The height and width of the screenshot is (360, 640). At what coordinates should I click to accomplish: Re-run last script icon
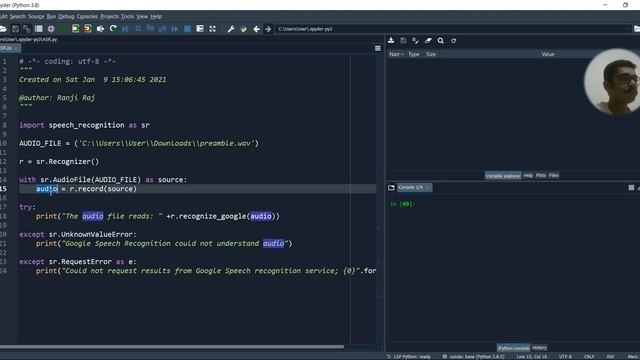113,29
